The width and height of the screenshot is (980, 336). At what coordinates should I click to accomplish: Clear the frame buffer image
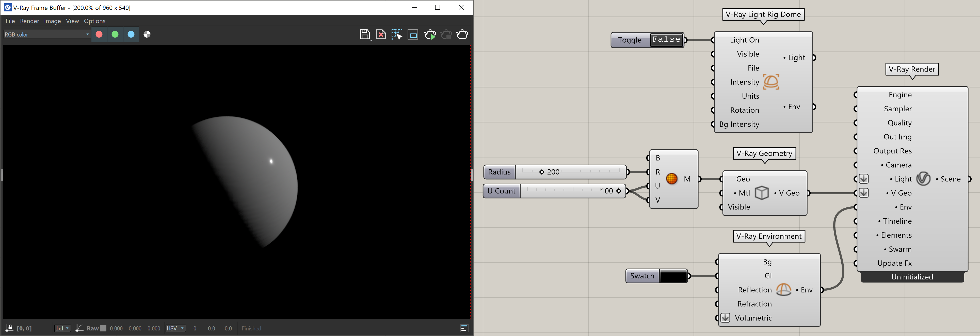click(x=381, y=34)
